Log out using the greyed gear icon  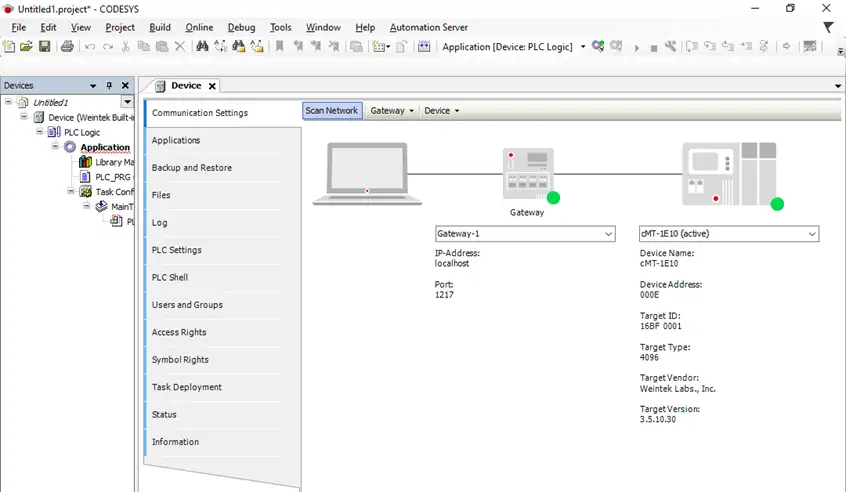(616, 46)
